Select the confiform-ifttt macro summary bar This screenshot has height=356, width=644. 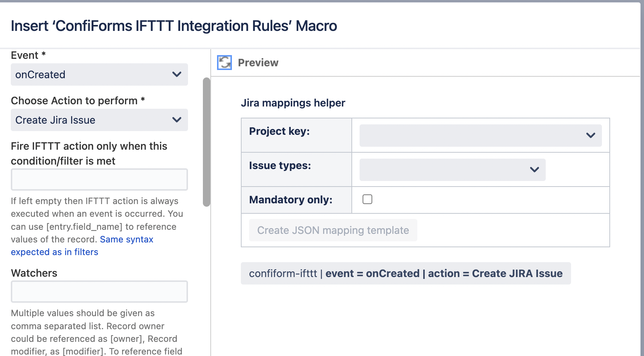(x=406, y=273)
